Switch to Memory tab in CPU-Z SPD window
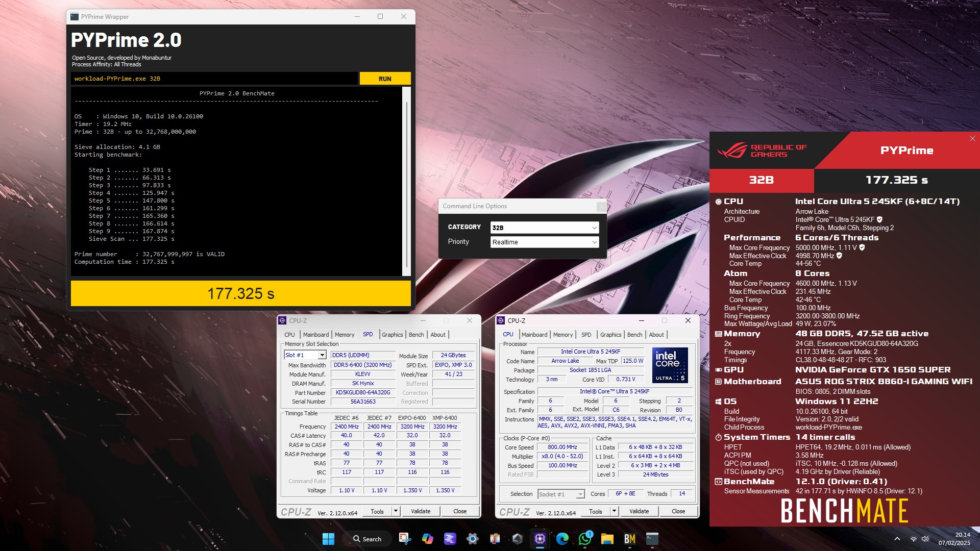Image resolution: width=980 pixels, height=551 pixels. (x=345, y=335)
